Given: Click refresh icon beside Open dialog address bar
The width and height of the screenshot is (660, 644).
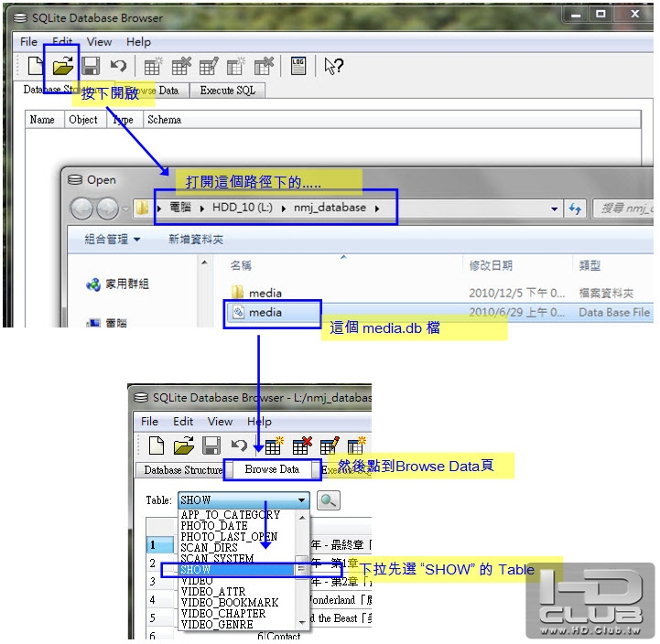Looking at the screenshot, I should [x=575, y=209].
